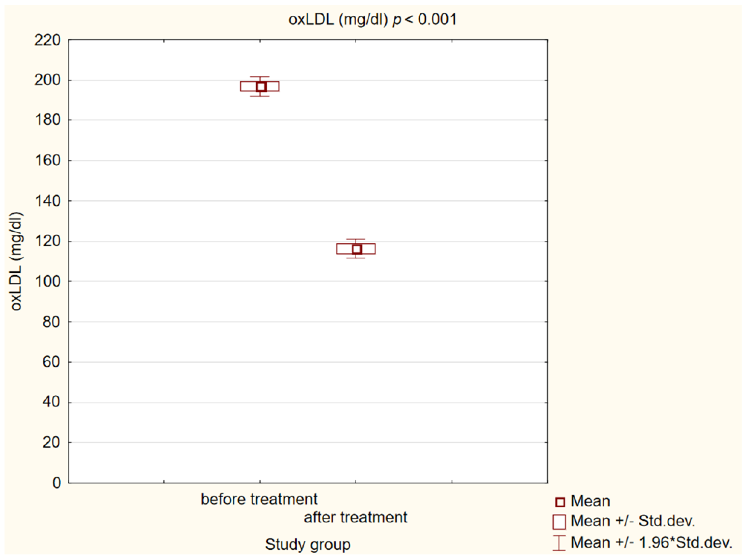Click the "before treatment" x-axis label
The width and height of the screenshot is (747, 560).
[x=259, y=499]
